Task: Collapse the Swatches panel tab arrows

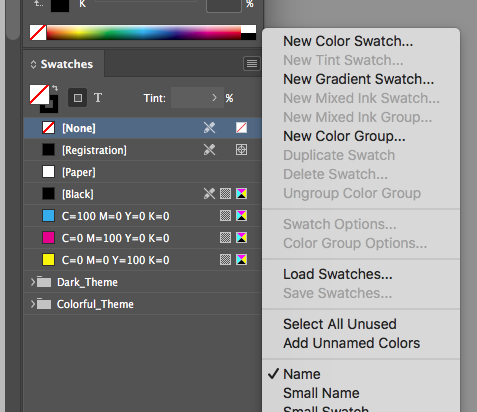Action: pos(33,64)
